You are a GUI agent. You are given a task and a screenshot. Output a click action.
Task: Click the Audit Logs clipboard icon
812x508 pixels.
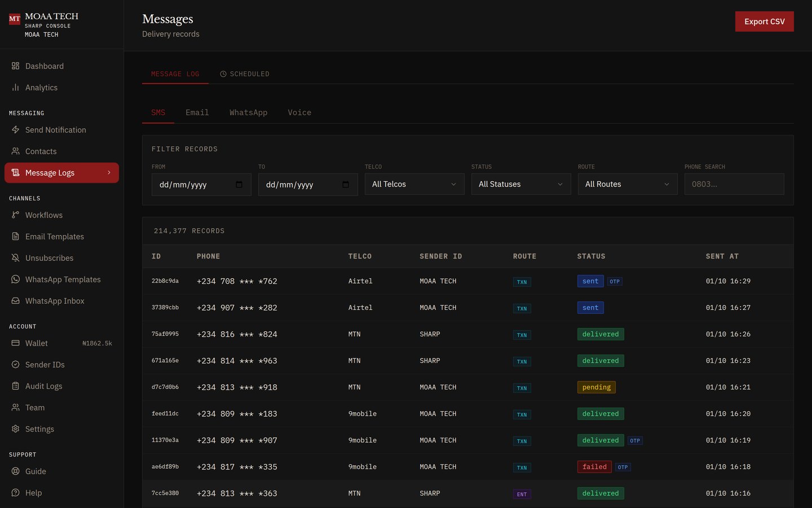15,386
